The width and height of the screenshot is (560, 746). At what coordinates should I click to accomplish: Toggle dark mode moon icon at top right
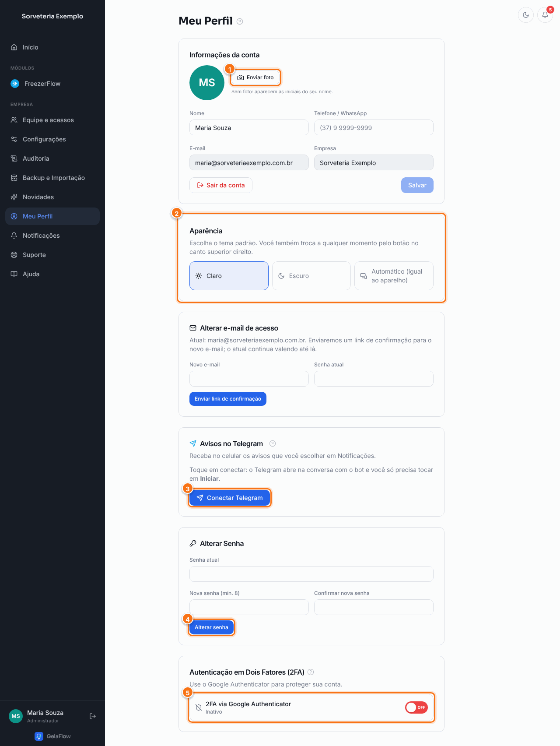pos(526,15)
